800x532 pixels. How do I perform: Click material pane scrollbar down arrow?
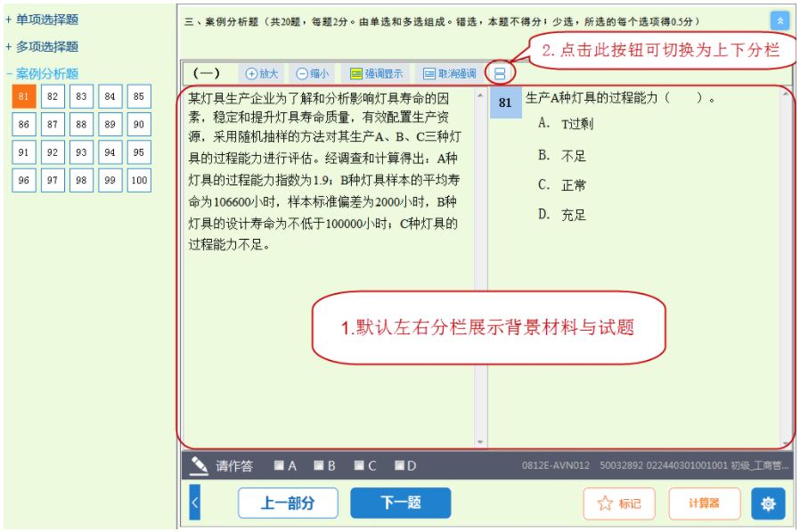(x=480, y=442)
